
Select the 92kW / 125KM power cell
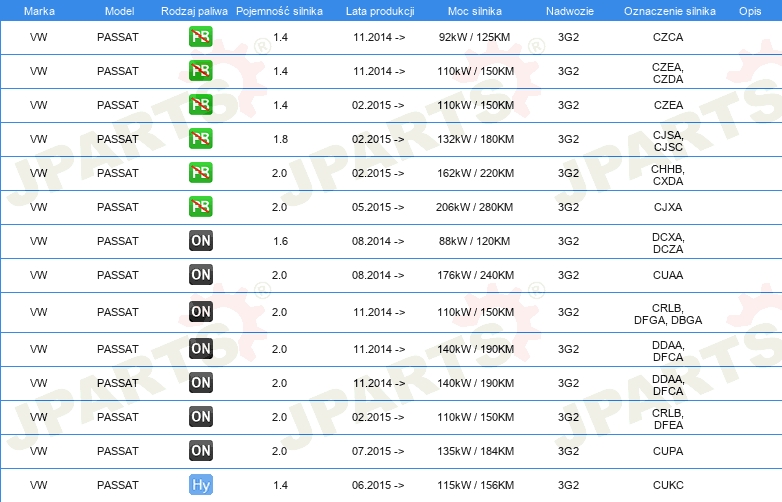tap(474, 37)
